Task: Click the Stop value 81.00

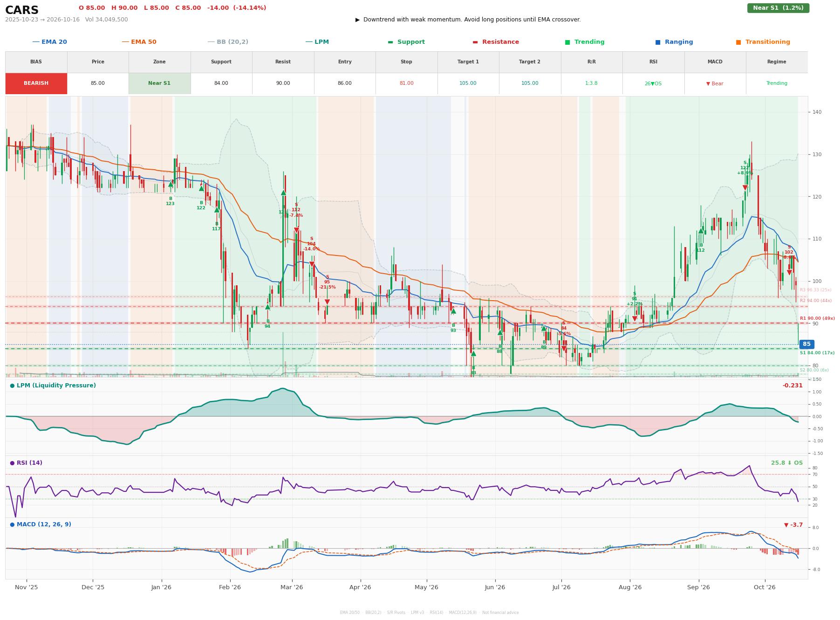Action: coord(406,83)
